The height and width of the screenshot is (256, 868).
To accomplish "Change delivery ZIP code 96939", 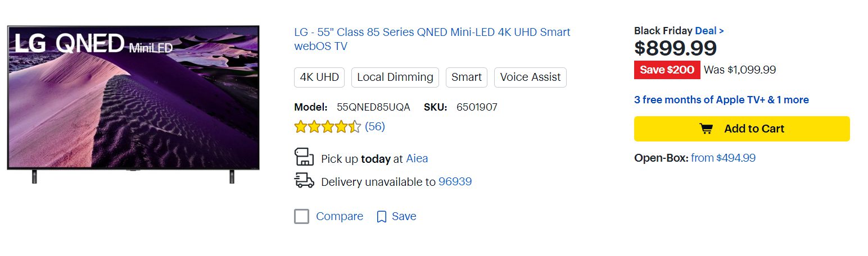I will 455,182.
